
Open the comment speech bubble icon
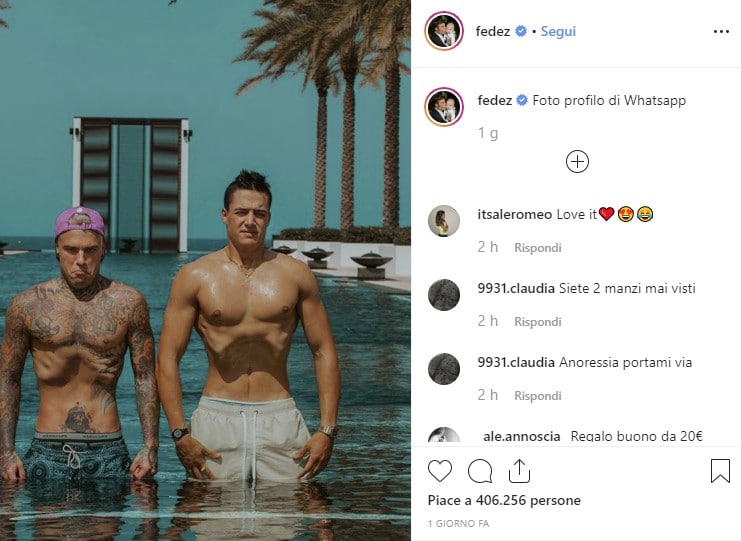pyautogui.click(x=480, y=471)
